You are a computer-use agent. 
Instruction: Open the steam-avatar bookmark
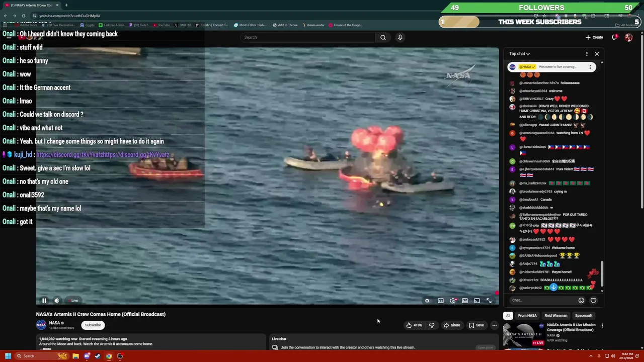(313, 25)
